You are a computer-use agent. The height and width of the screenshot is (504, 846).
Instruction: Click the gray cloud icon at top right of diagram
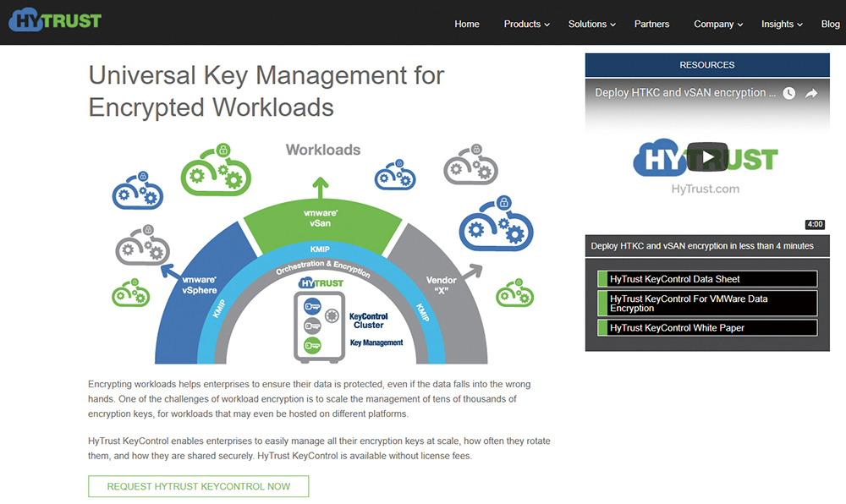470,164
